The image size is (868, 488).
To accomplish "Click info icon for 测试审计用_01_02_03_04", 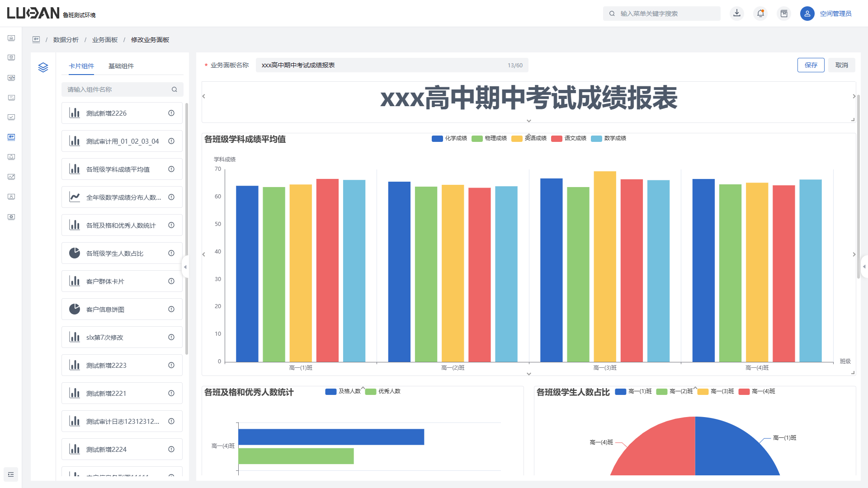I will click(x=171, y=141).
